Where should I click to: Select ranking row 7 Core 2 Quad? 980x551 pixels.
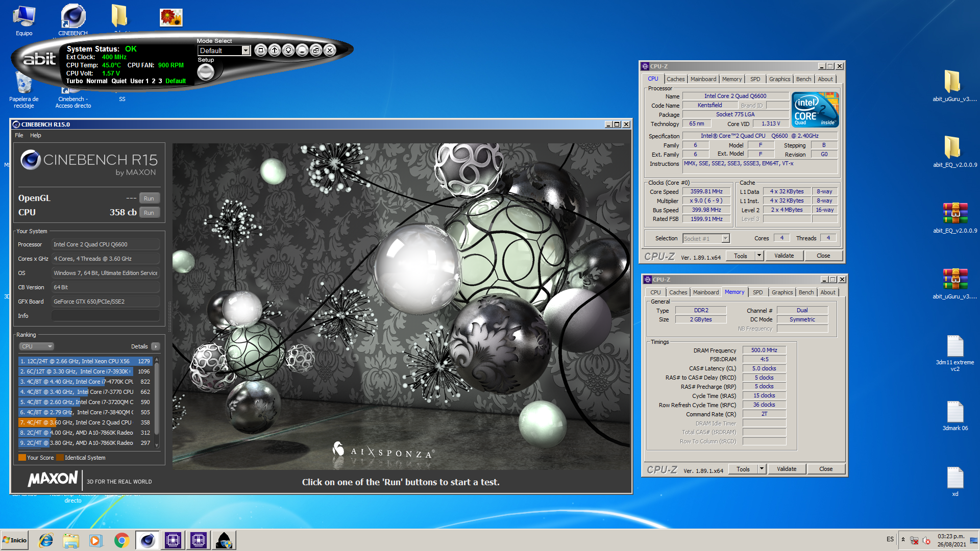coord(85,422)
